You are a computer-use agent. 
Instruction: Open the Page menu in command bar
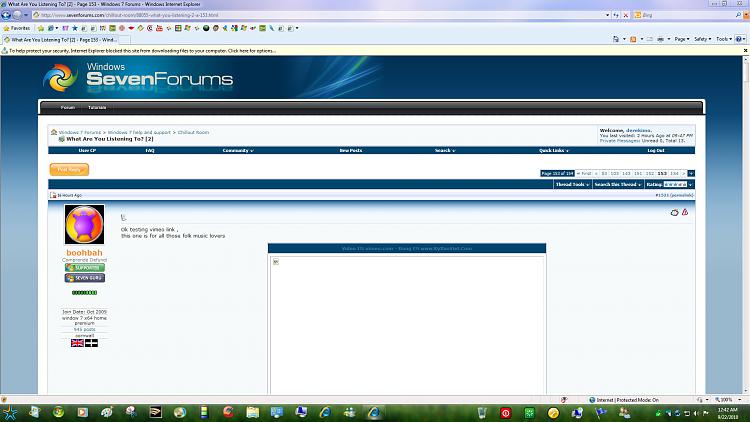click(x=682, y=39)
